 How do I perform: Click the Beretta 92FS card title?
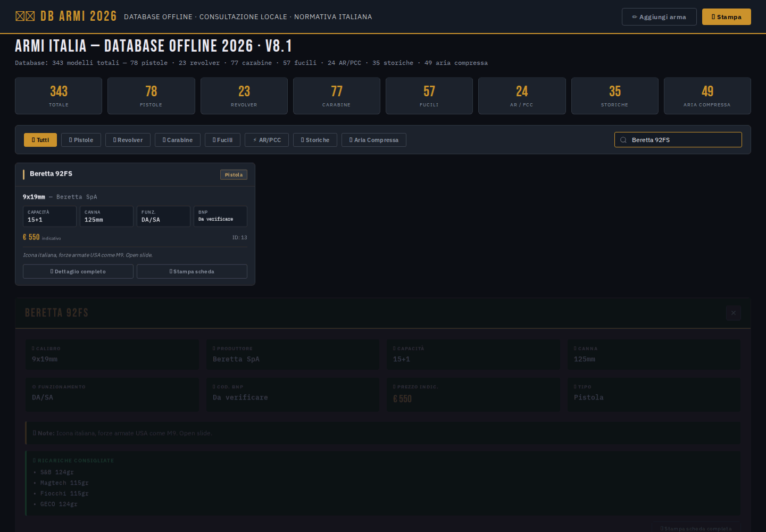click(51, 174)
